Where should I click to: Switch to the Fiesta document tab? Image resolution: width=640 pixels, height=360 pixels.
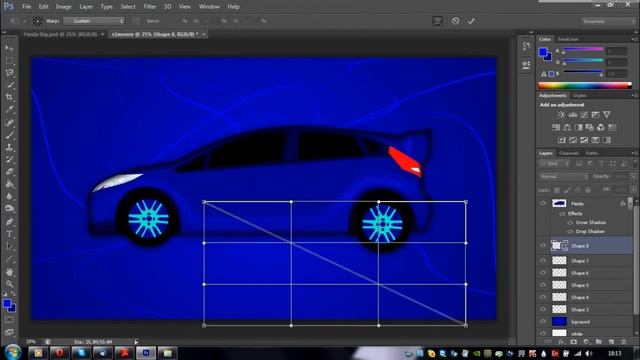(x=60, y=34)
